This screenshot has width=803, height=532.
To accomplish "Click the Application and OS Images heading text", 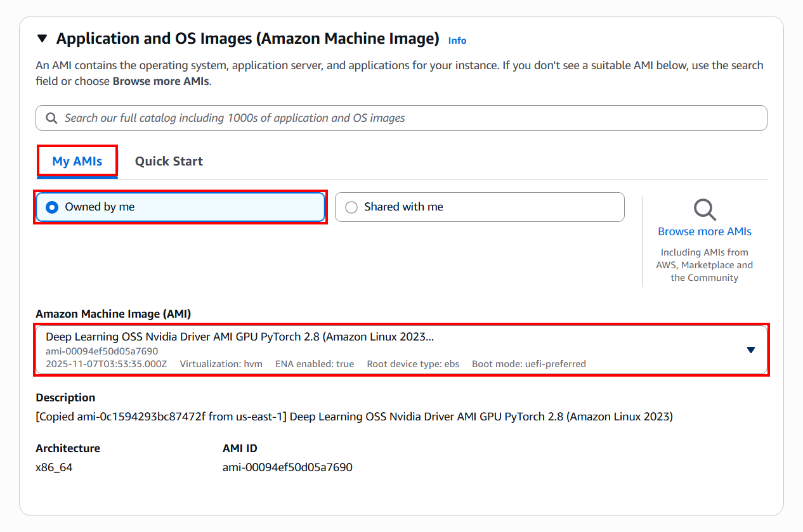I will point(247,39).
